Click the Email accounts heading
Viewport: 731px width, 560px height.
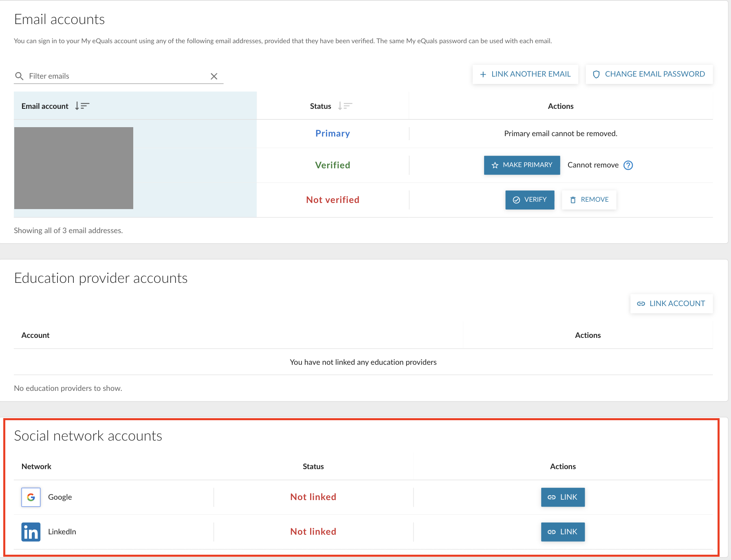click(59, 20)
